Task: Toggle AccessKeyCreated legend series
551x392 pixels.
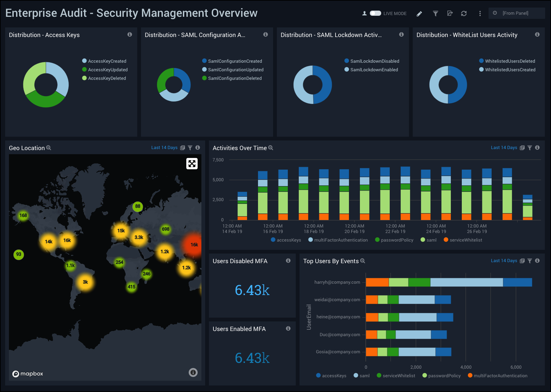Action: tap(107, 61)
